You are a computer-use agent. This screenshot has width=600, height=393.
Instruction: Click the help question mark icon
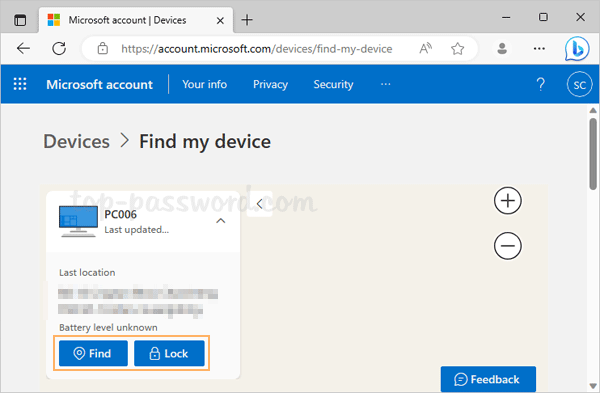click(x=540, y=84)
